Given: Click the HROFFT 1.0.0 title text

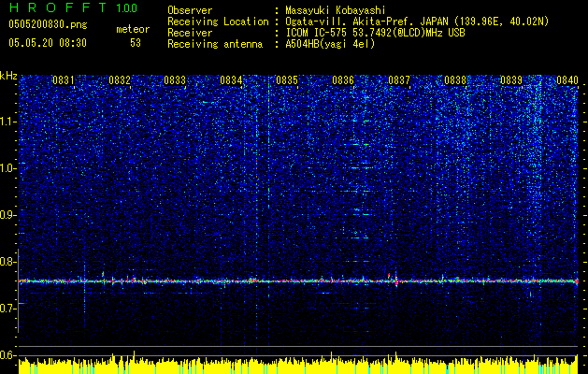Looking at the screenshot, I should [x=73, y=7].
